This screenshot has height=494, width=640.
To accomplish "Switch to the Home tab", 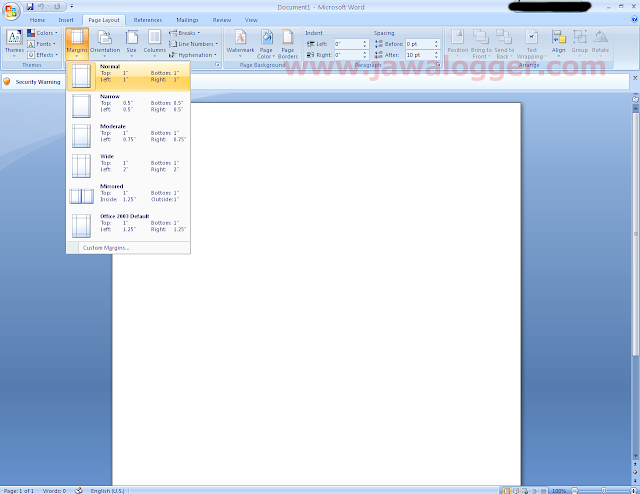I will pyautogui.click(x=37, y=20).
